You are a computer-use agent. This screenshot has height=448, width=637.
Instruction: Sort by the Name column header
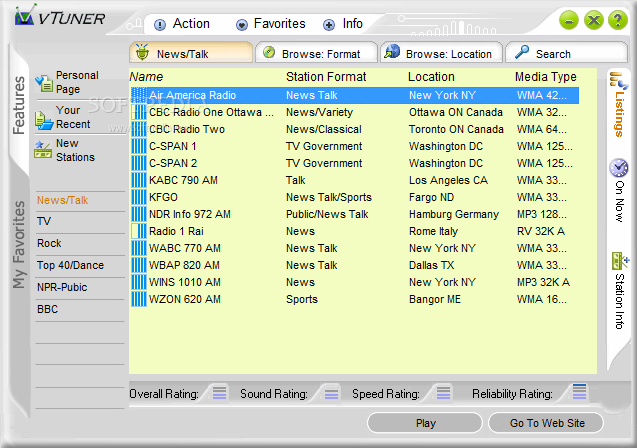coord(146,77)
